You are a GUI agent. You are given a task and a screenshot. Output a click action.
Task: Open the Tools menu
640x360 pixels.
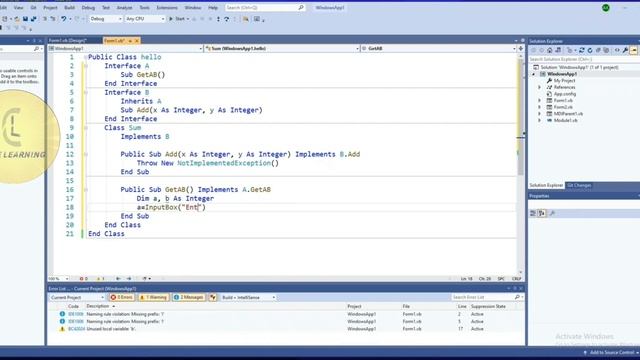point(144,7)
